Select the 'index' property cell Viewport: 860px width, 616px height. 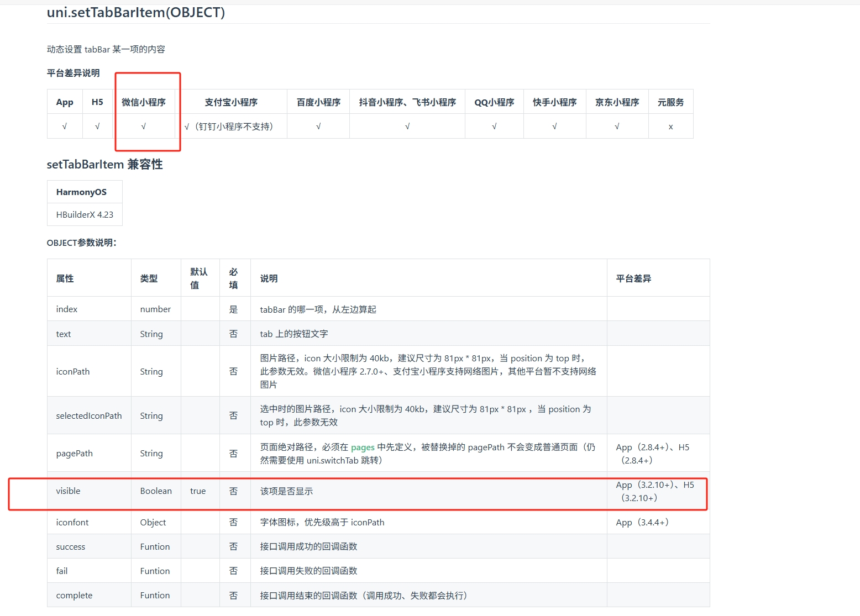(x=89, y=309)
